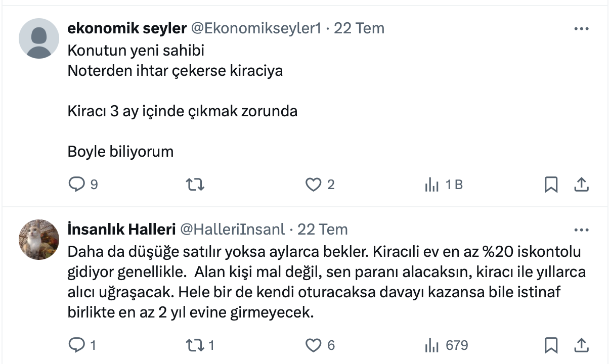Like the tweet by ekonomik seyler
610x364 pixels.
(314, 185)
